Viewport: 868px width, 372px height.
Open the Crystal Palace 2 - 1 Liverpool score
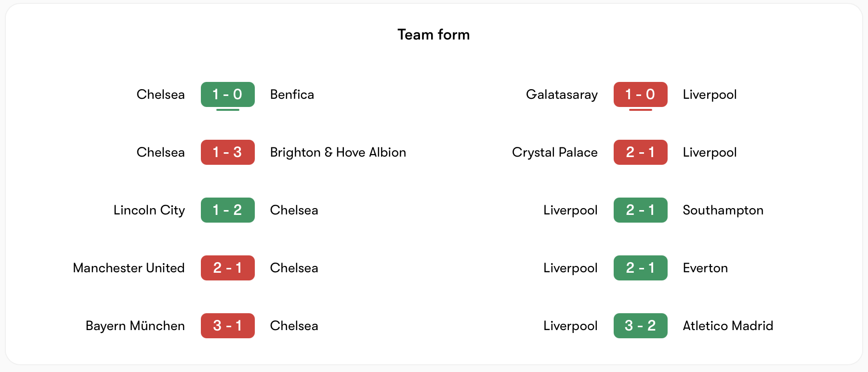pos(640,152)
